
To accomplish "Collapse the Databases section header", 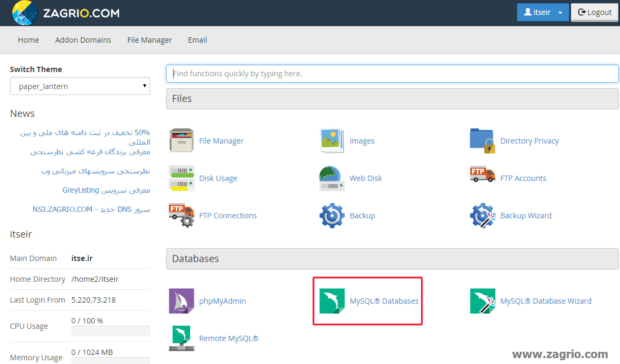I will 393,258.
